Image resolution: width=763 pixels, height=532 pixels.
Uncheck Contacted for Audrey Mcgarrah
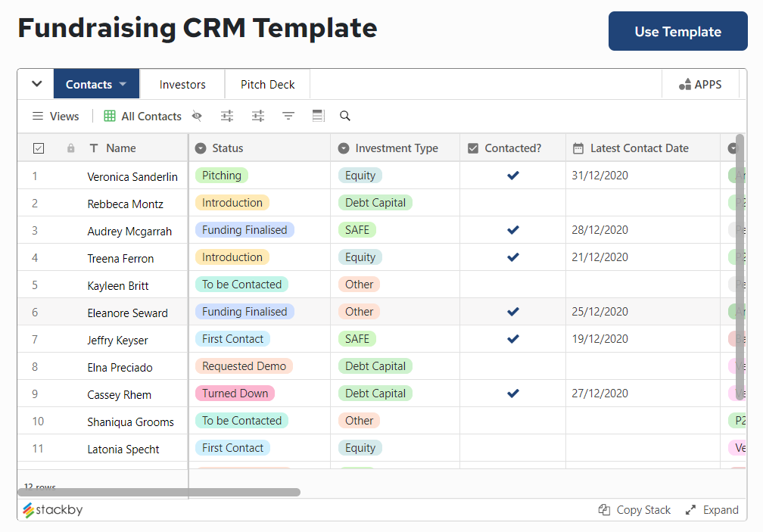click(512, 229)
